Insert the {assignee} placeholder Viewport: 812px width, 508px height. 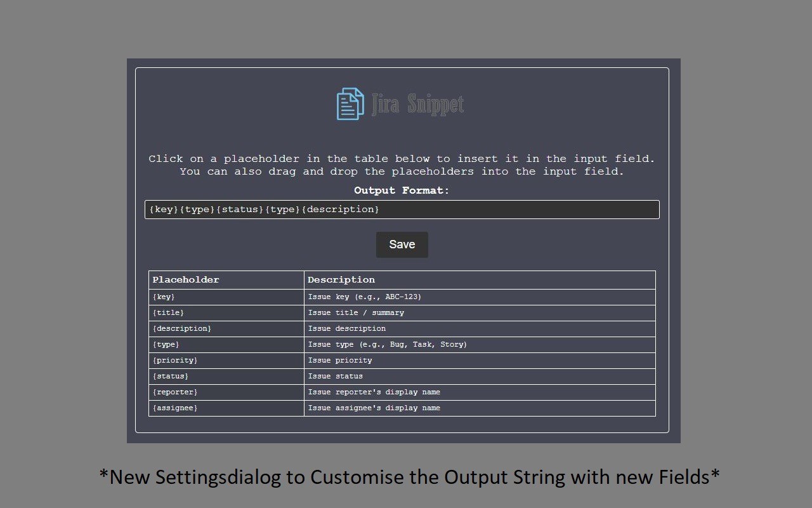(x=226, y=408)
